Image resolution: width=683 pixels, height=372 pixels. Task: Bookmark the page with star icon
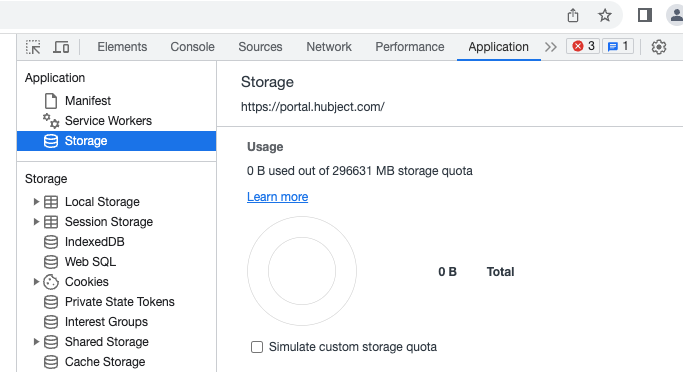[x=604, y=16]
